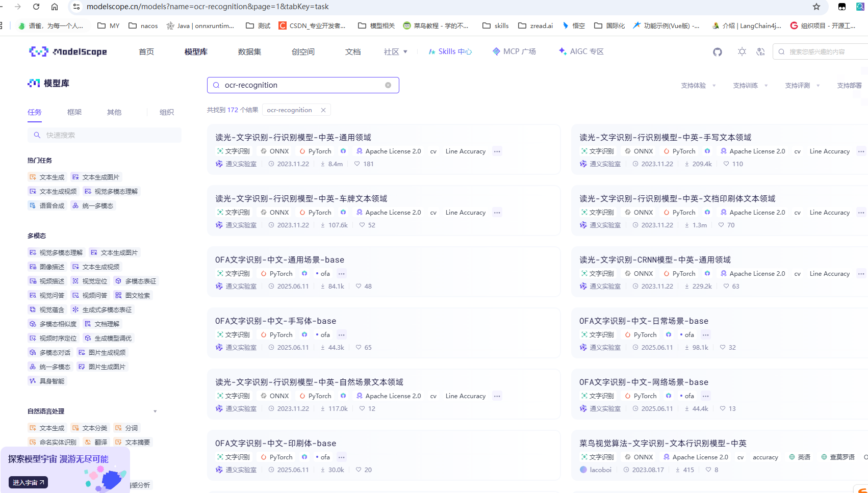Open model 菜鸟视觉算法-文字识别-文本行识别模型-中英
Image resolution: width=868 pixels, height=493 pixels.
tap(663, 444)
